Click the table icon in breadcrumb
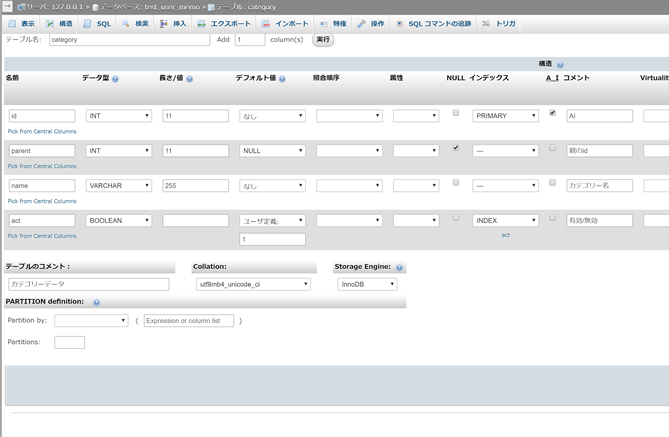 [x=211, y=7]
